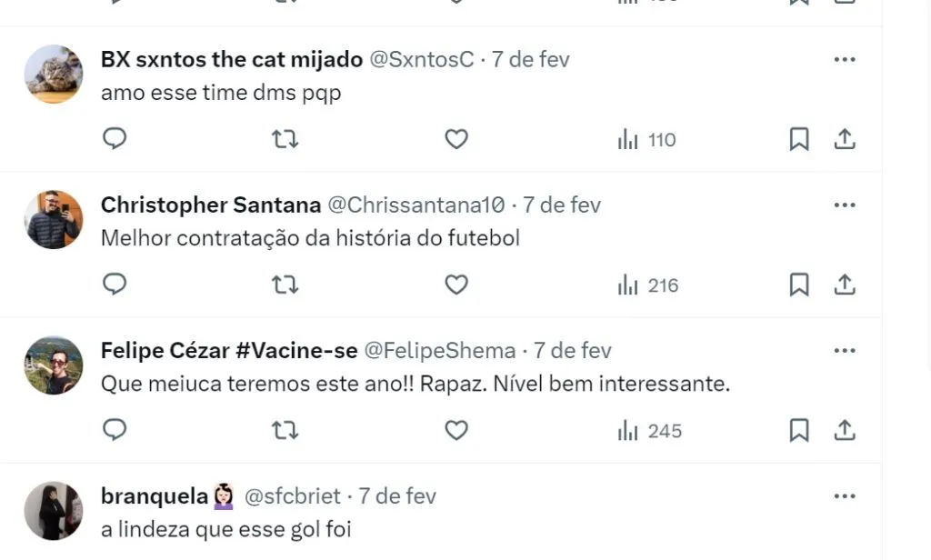Reply to Christopher Santana's tweet

(115, 285)
